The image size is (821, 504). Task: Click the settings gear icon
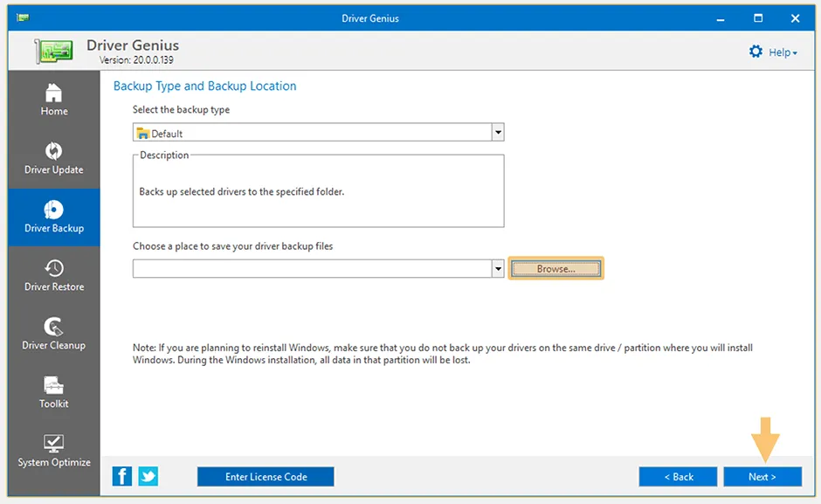(x=755, y=52)
